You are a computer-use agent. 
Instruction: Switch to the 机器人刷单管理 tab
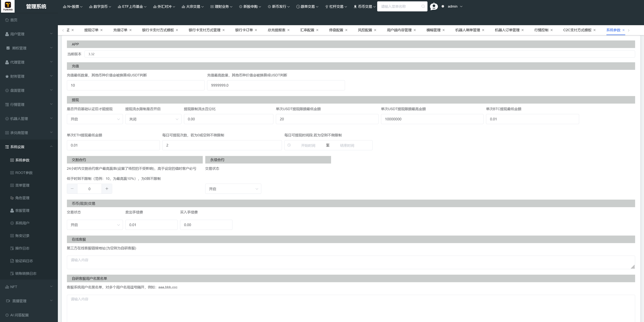(x=468, y=30)
